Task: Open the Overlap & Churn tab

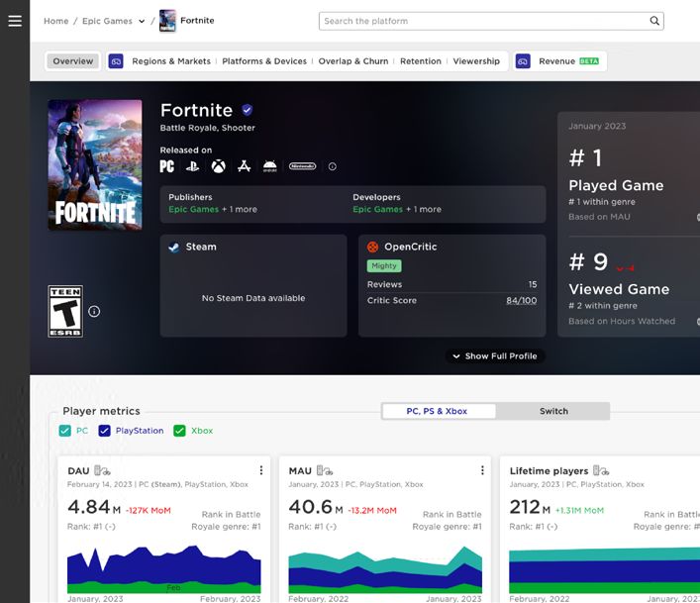Action: click(353, 61)
